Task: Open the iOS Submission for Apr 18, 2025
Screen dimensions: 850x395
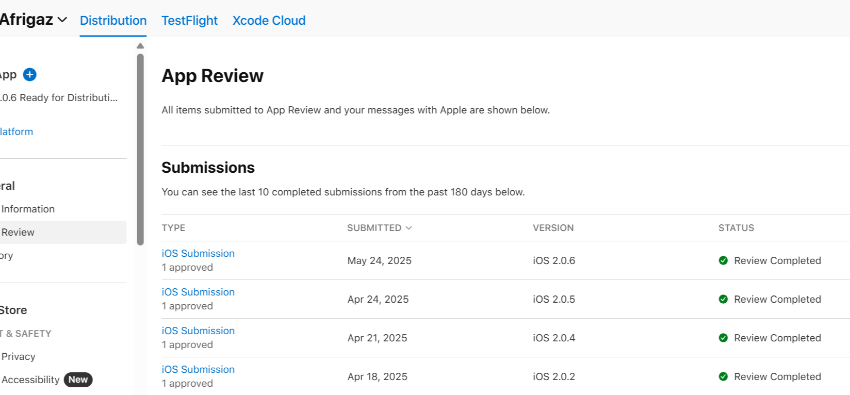Action: click(x=198, y=369)
